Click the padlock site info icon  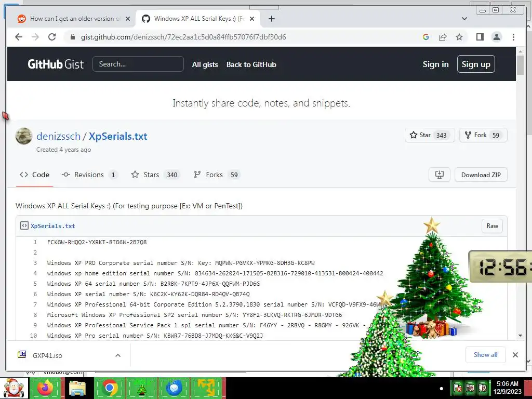click(x=73, y=37)
